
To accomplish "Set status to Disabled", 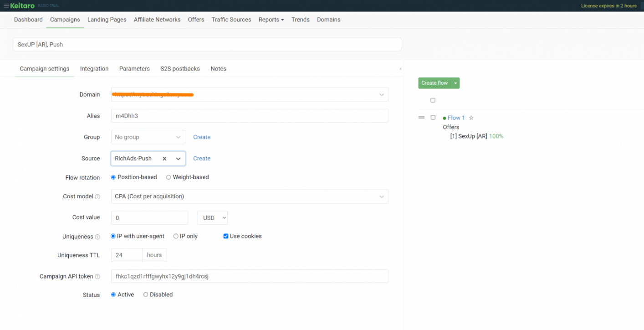I will coord(146,294).
